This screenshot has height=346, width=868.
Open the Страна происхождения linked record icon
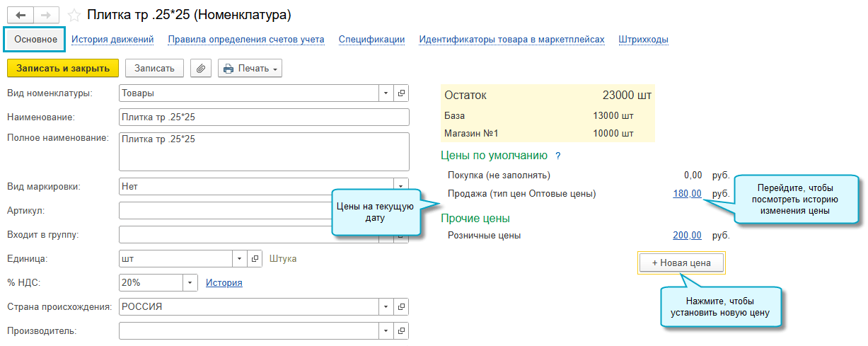tap(401, 307)
